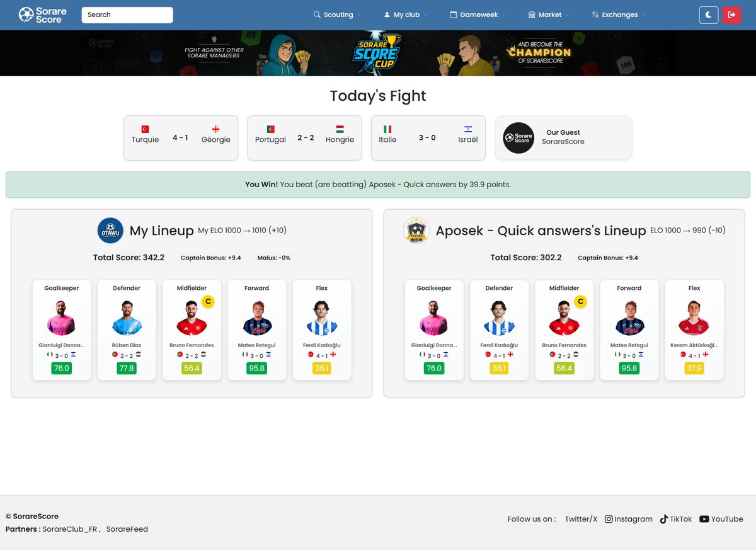Click Mateo Retegui photo in Aposek's lineup
Screen dimensions: 756x550
coord(629,318)
